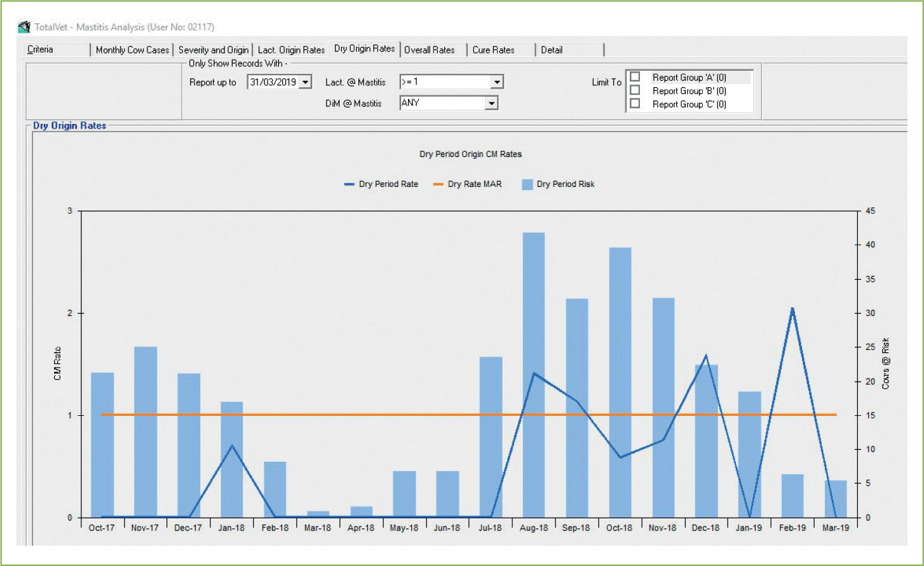This screenshot has width=924, height=566.
Task: Click the Oct-18 risk bar
Action: [x=620, y=383]
